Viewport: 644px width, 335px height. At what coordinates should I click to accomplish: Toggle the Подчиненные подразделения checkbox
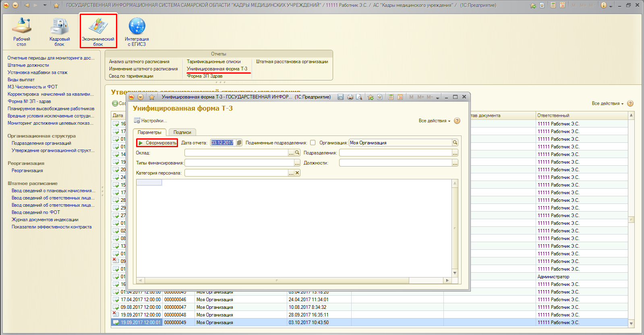pos(313,143)
